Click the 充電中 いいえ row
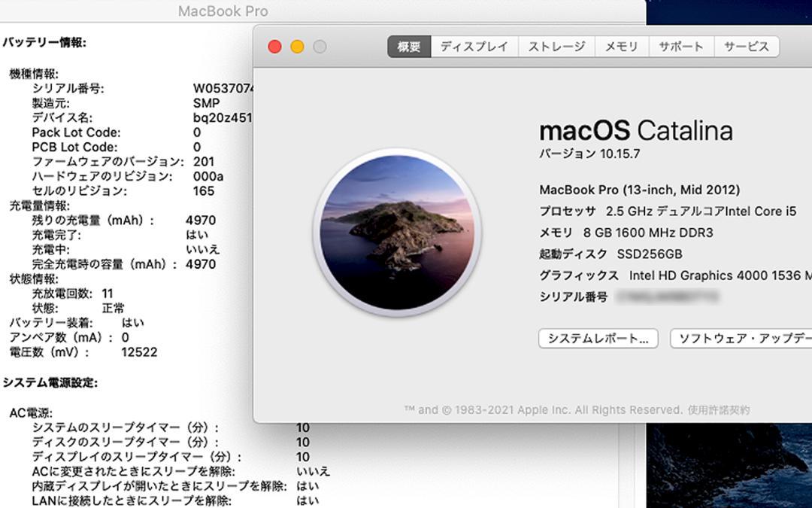This screenshot has height=508, width=812. tap(126, 249)
